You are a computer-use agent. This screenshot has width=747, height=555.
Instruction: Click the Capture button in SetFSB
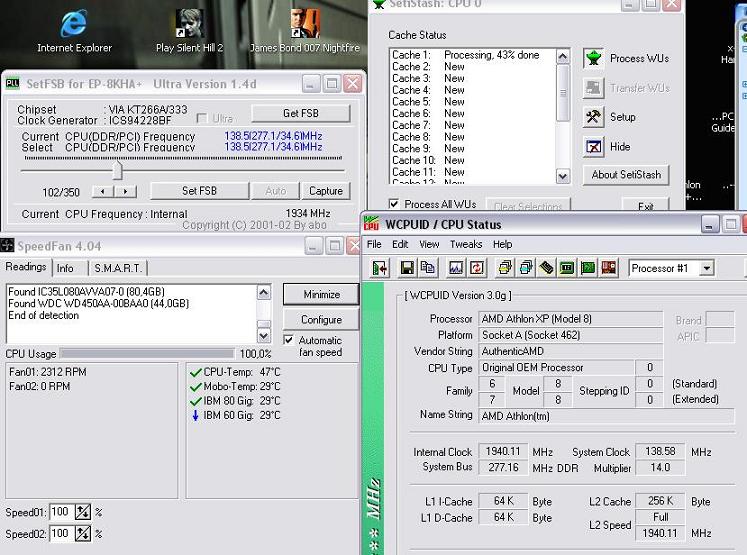point(326,191)
